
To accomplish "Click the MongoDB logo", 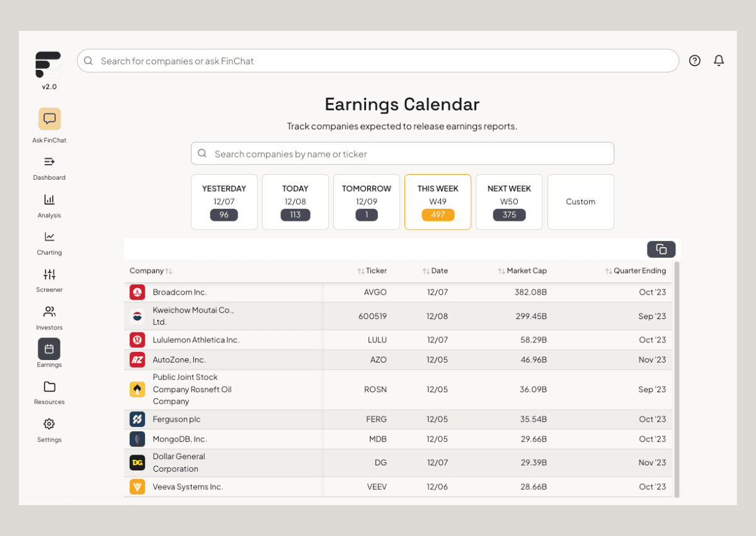I will tap(137, 439).
